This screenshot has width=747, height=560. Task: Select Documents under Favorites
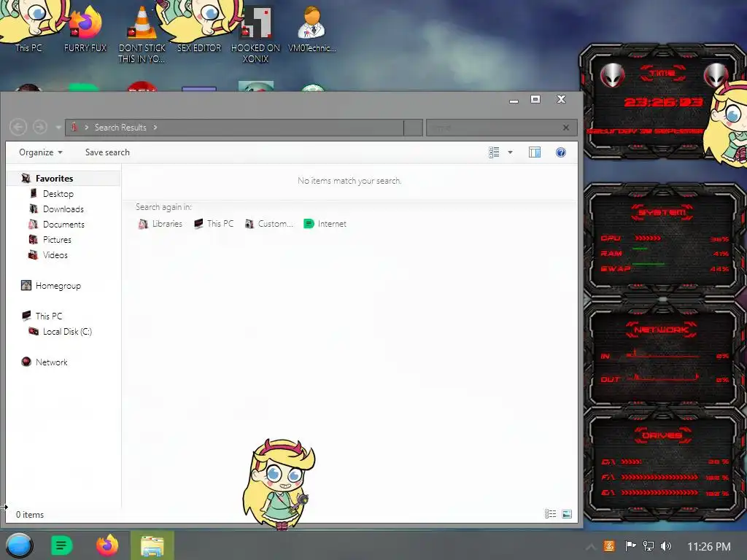coord(64,225)
